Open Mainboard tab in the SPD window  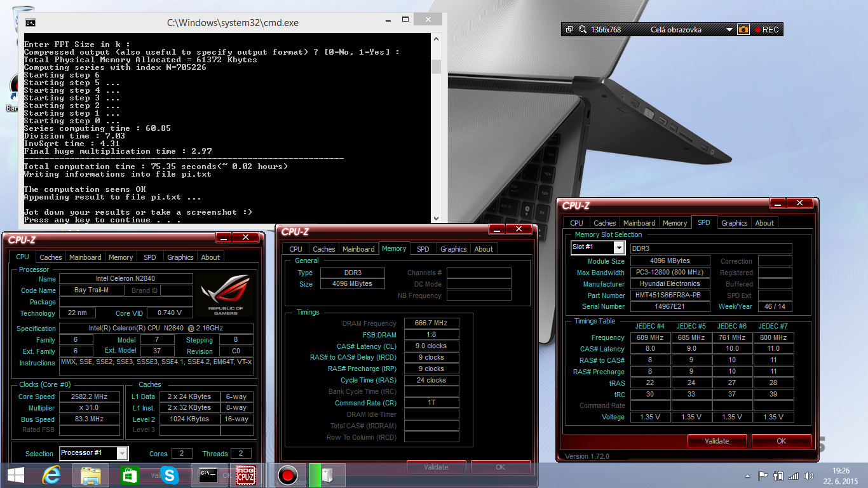639,223
